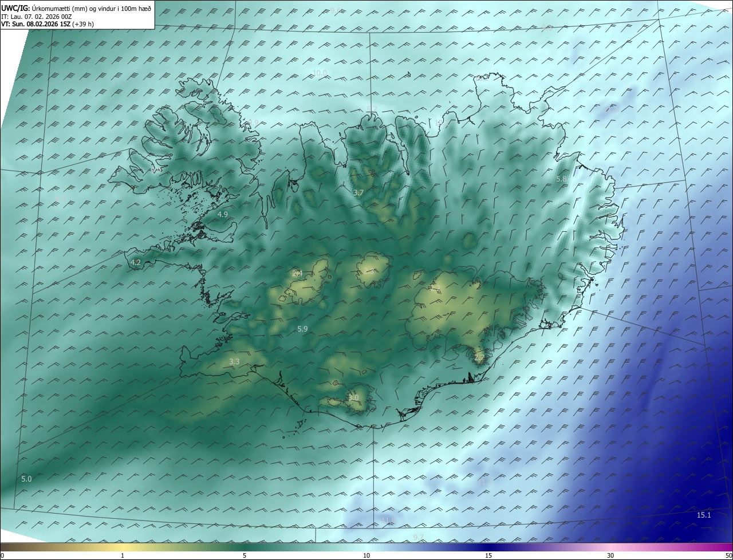Click the 5.9 value in central Iceland

click(303, 329)
